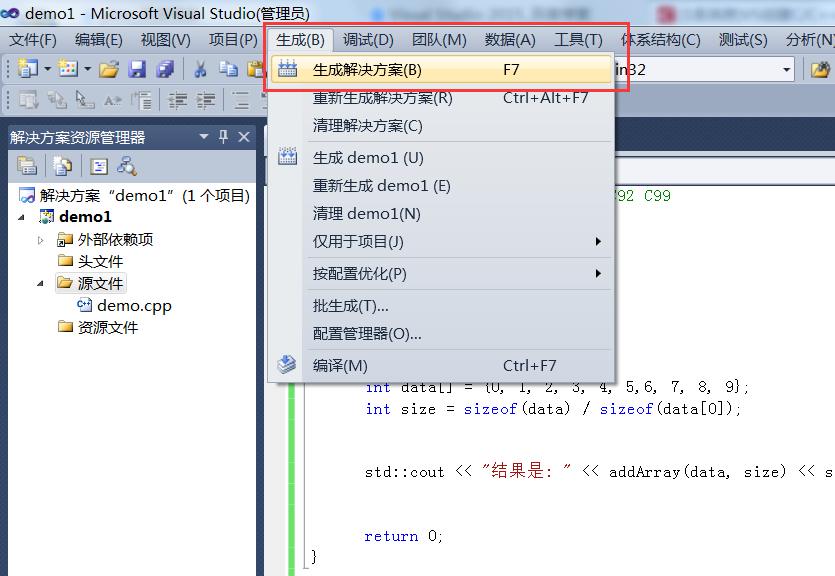835x576 pixels.
Task: Expand the 仅用于项目(J) submenu
Action: (x=441, y=242)
